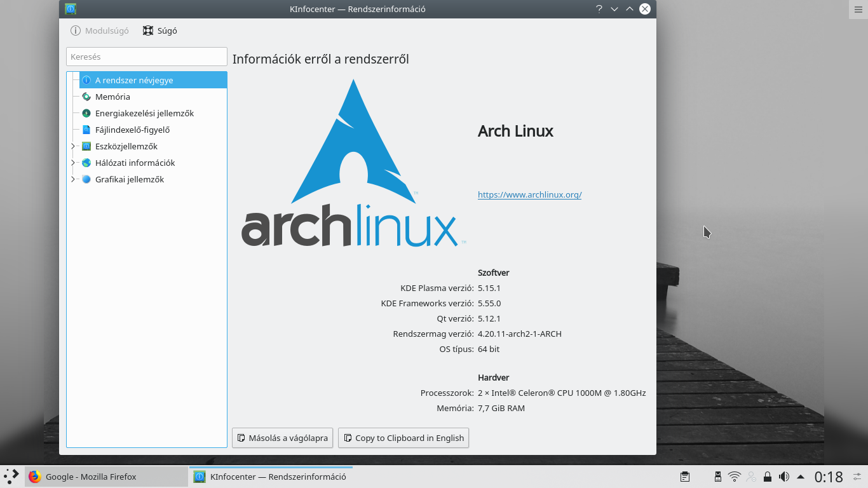The image size is (868, 488).
Task: Select the Eszközjellemzők tree row label
Action: click(x=126, y=146)
